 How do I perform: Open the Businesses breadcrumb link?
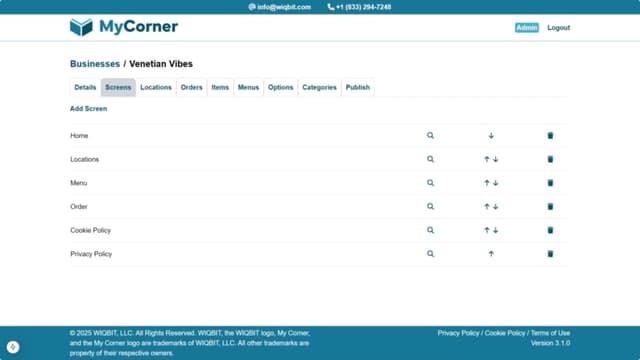point(95,64)
